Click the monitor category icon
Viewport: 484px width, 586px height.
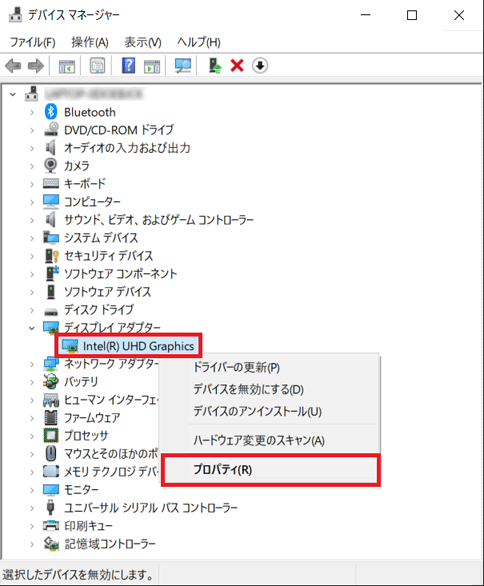51,490
